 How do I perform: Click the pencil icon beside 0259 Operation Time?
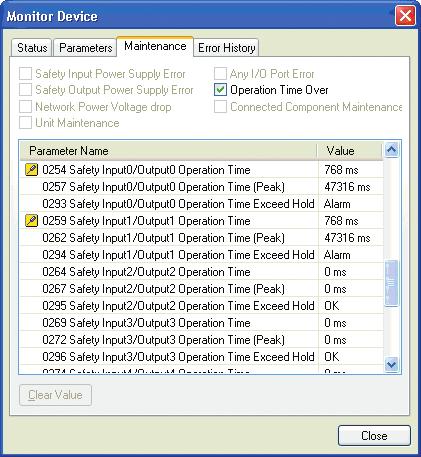pos(31,221)
